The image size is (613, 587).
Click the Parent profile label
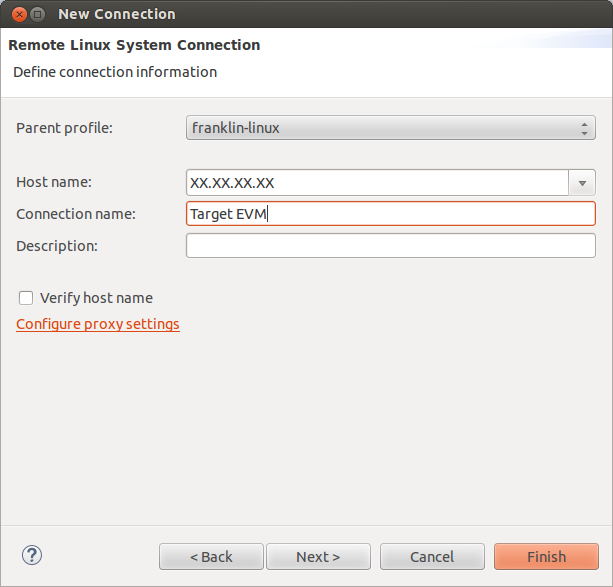pos(65,128)
